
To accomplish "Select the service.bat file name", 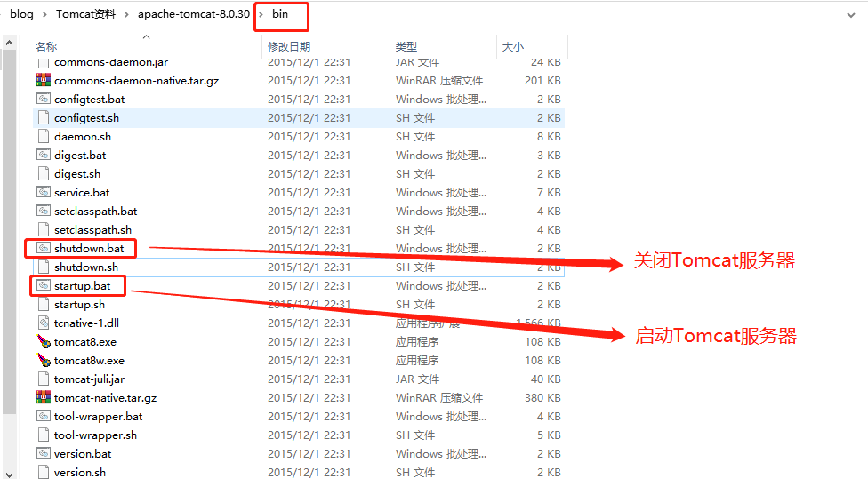I will (x=82, y=192).
